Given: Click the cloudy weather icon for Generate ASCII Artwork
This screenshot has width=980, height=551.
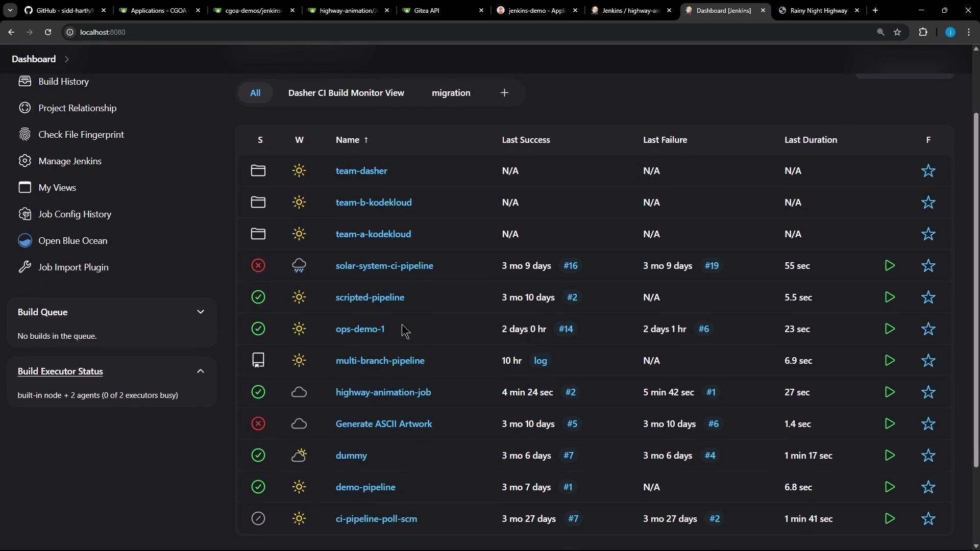Looking at the screenshot, I should (x=299, y=424).
